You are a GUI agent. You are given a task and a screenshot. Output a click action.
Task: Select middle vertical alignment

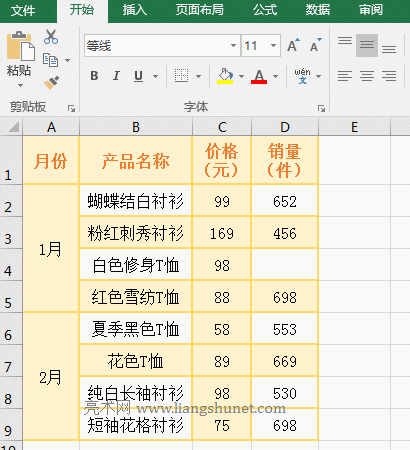(x=367, y=45)
